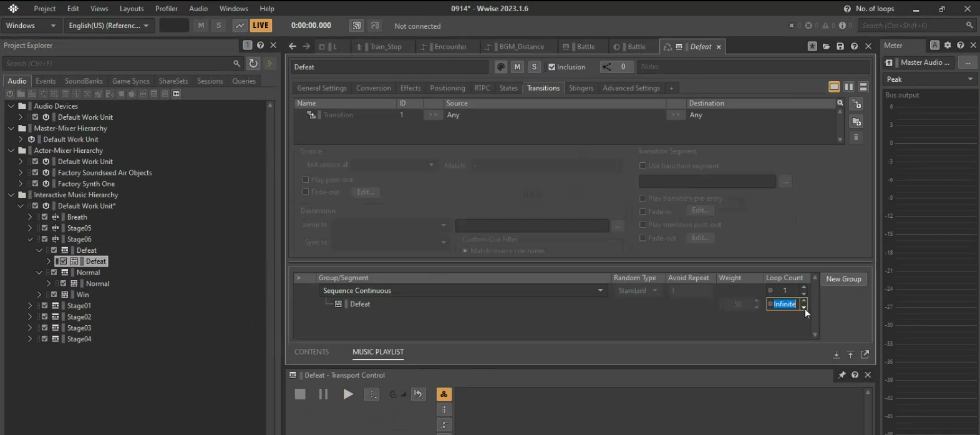The height and width of the screenshot is (435, 980).
Task: Uncheck inclusion box for Win
Action: (54, 295)
